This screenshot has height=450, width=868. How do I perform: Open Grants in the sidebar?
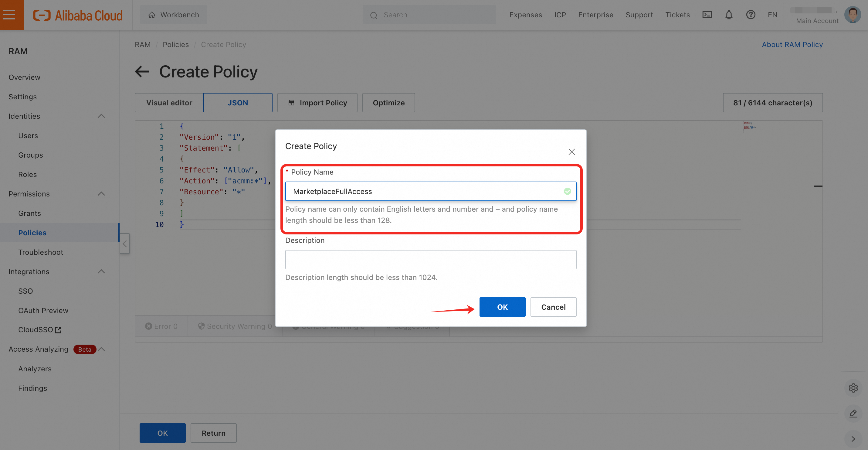coord(29,213)
